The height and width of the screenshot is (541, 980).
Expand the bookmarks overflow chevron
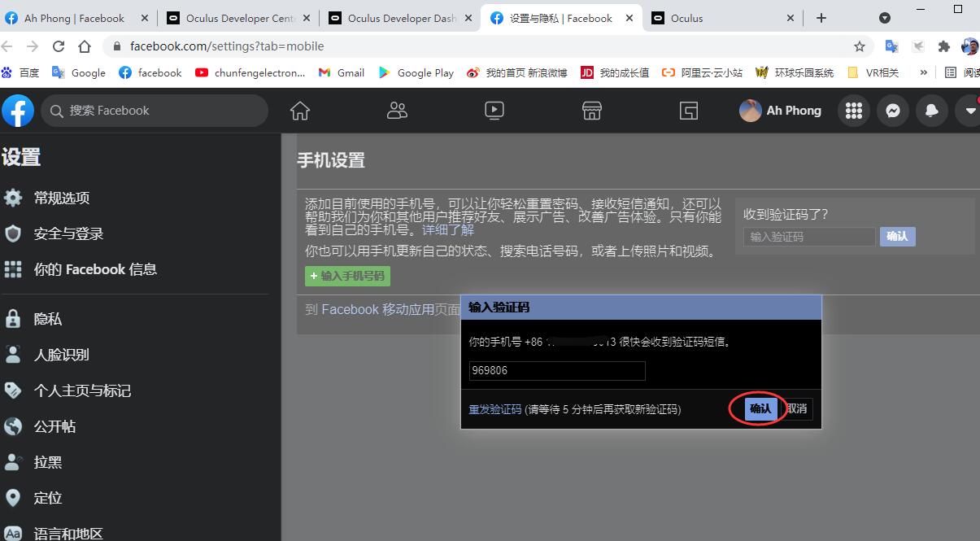(924, 72)
